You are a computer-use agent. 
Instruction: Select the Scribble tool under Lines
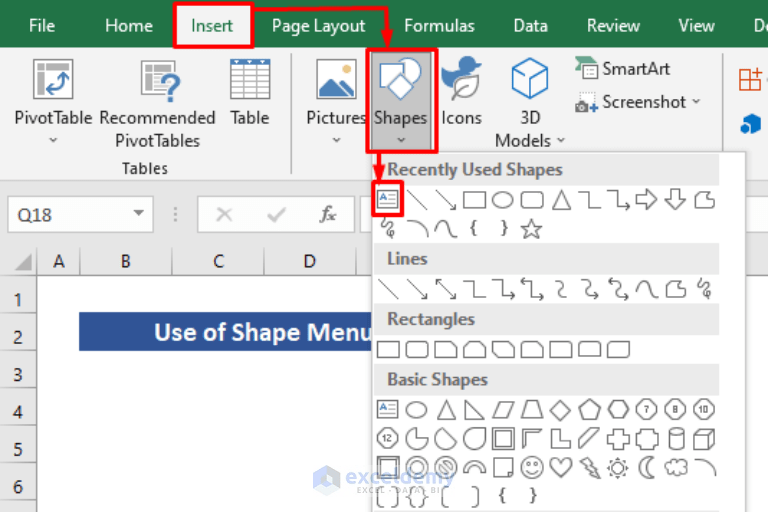point(704,289)
